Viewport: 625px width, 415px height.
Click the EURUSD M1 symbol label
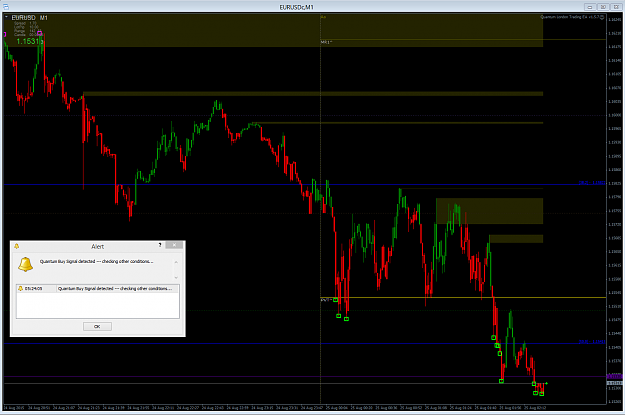[x=29, y=18]
